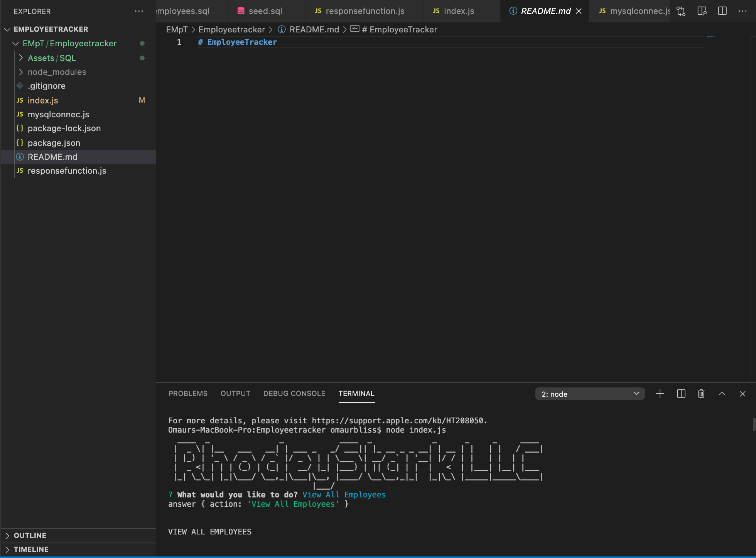756x558 pixels.
Task: Create a new terminal with plus icon
Action: click(660, 394)
